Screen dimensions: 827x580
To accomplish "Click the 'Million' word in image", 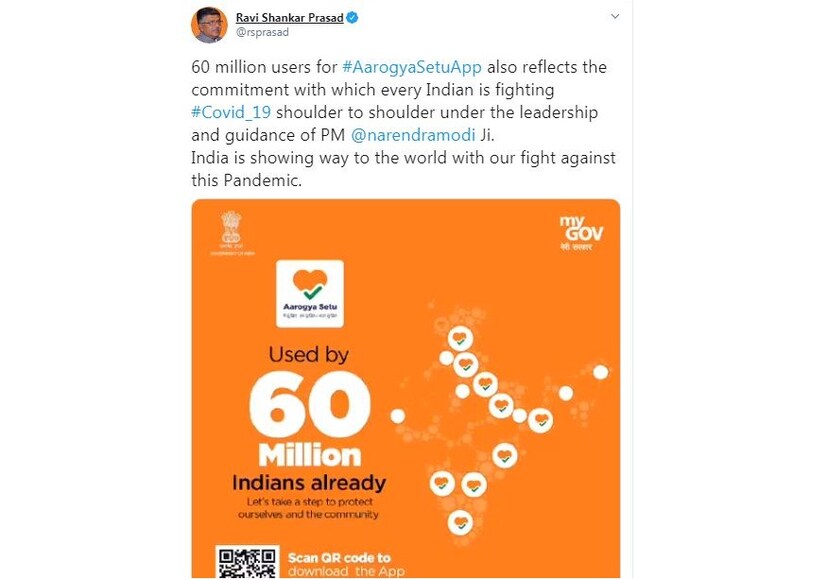I will click(x=308, y=454).
